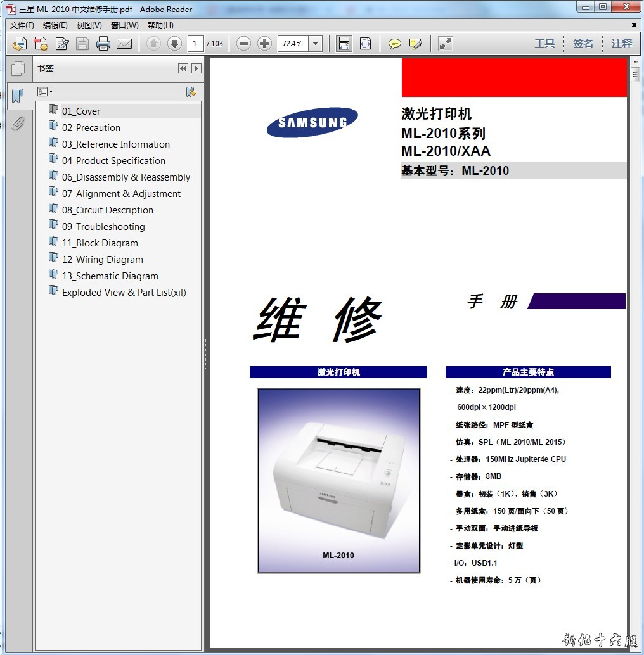This screenshot has width=644, height=655.
Task: Open the 视图(V) menu
Action: pyautogui.click(x=89, y=25)
